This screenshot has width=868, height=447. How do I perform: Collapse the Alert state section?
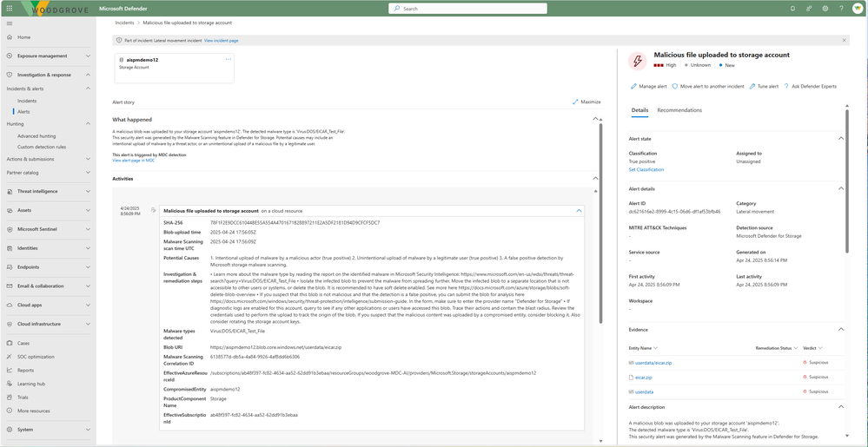coord(841,138)
